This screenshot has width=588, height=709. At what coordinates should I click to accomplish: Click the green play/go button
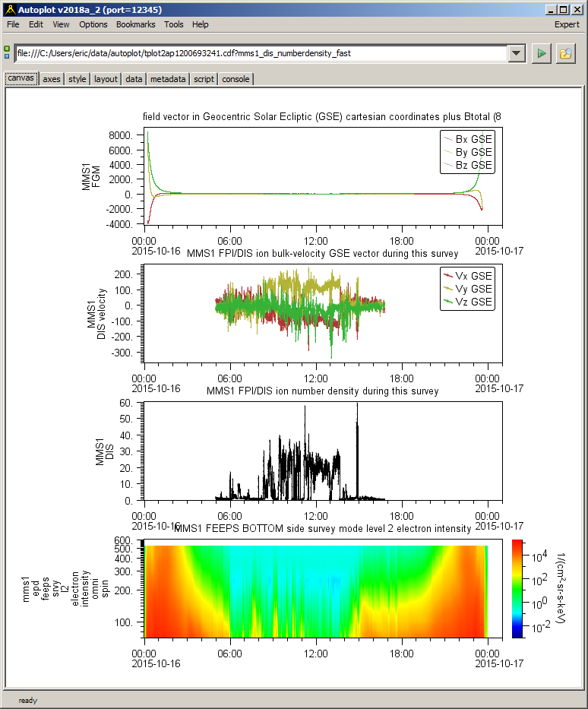pos(541,53)
